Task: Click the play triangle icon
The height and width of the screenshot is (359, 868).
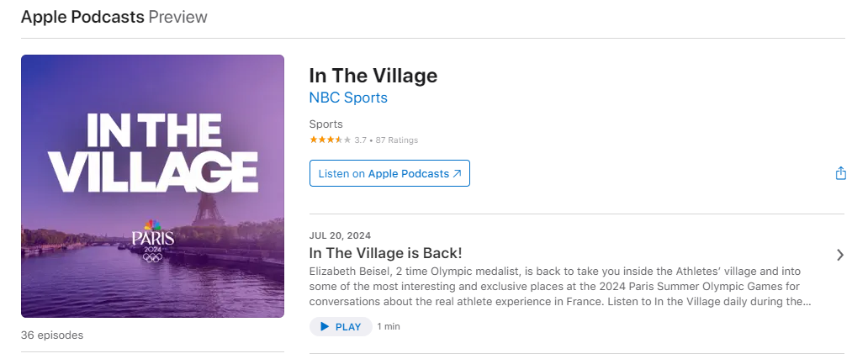Action: pos(323,327)
